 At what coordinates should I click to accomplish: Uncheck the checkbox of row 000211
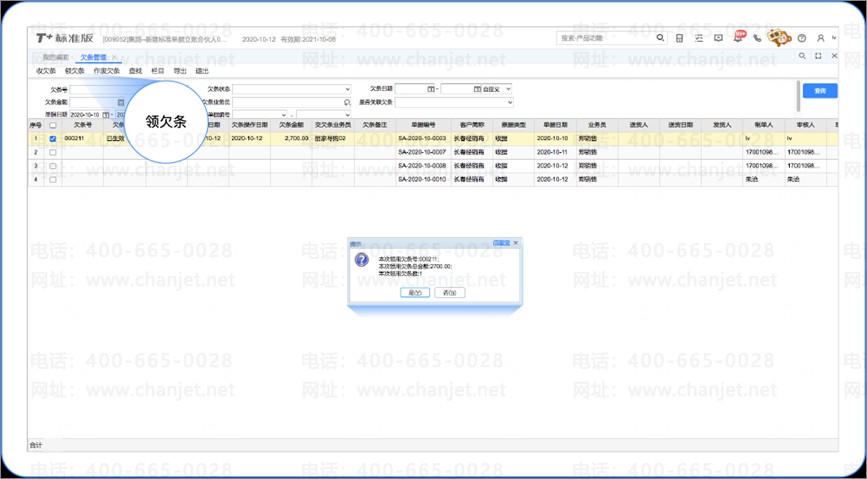(x=53, y=139)
